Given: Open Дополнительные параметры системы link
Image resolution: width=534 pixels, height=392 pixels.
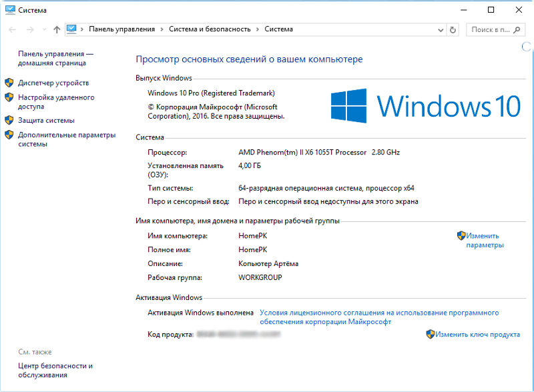Looking at the screenshot, I should click(67, 139).
